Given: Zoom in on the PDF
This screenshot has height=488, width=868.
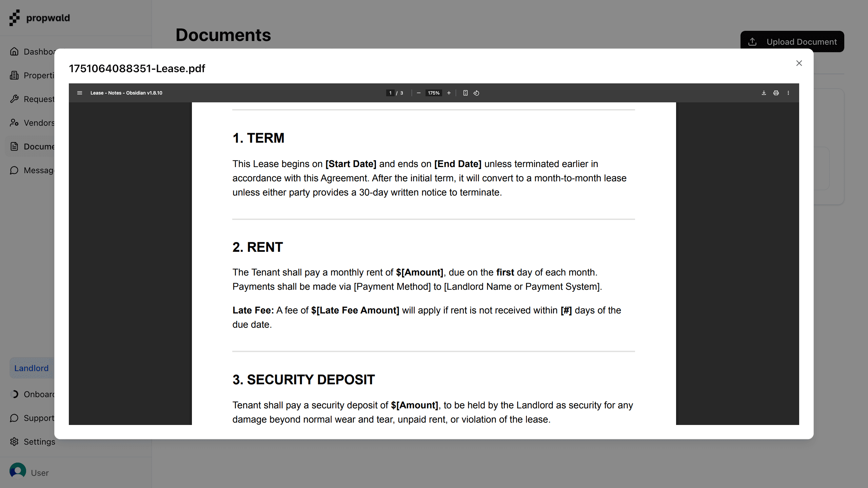Looking at the screenshot, I should point(449,93).
